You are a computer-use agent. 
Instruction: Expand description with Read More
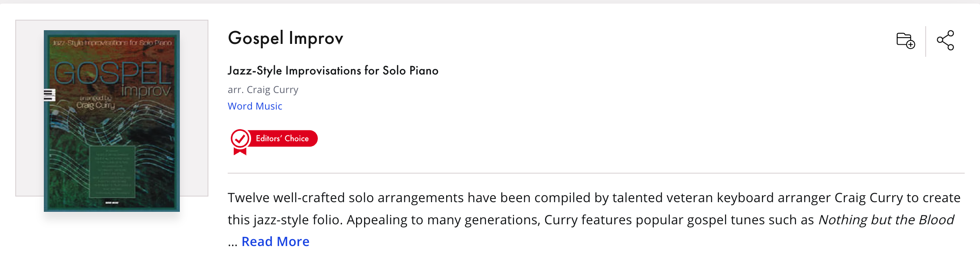coord(276,242)
